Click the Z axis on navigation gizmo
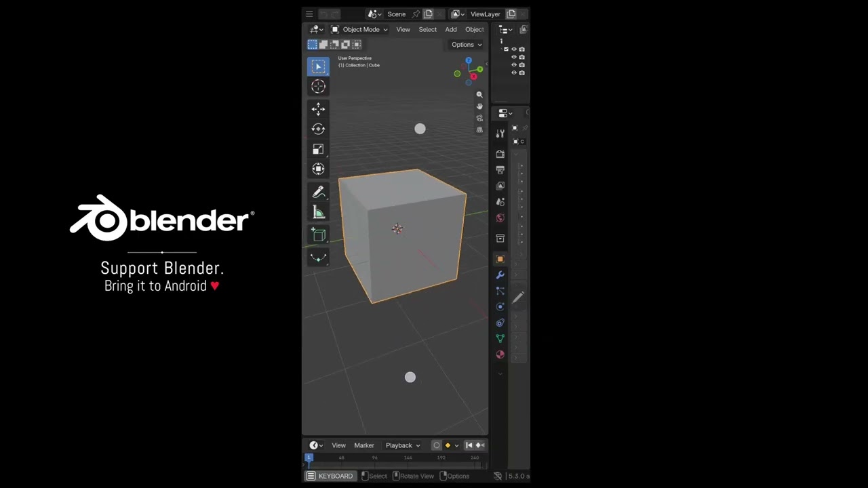Image resolution: width=868 pixels, height=488 pixels. [x=469, y=60]
